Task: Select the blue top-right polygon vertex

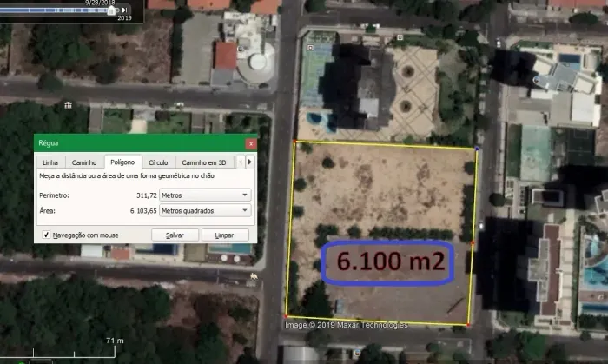Action: coord(477,149)
